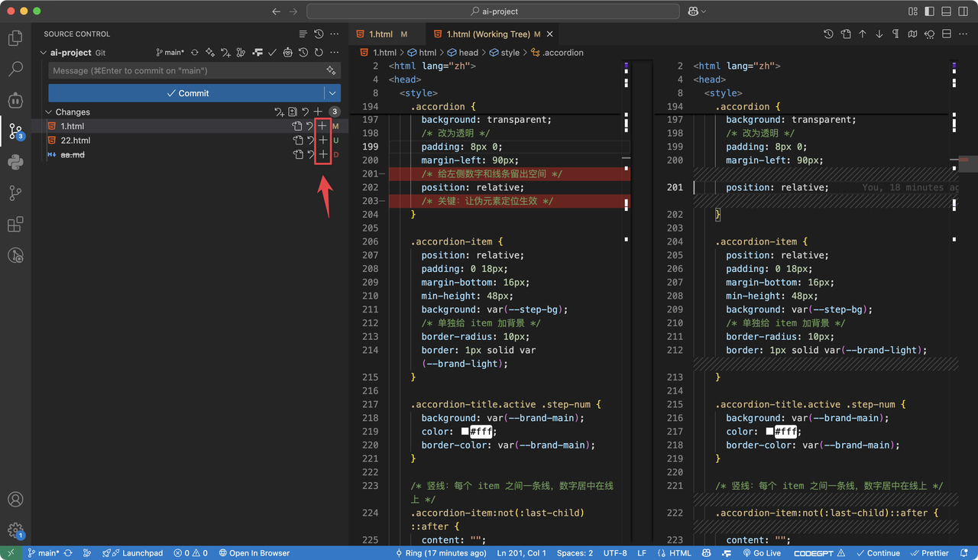
Task: Select .accordion breadcrumb item
Action: coord(557,53)
